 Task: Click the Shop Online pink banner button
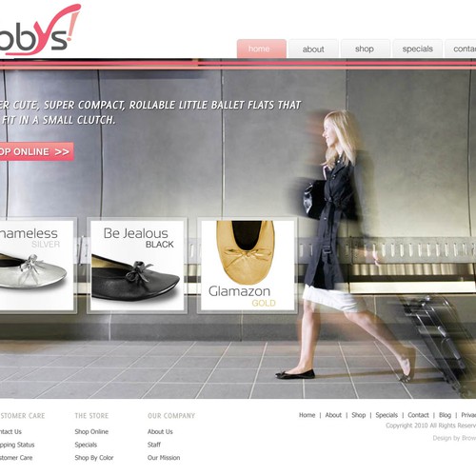36,151
